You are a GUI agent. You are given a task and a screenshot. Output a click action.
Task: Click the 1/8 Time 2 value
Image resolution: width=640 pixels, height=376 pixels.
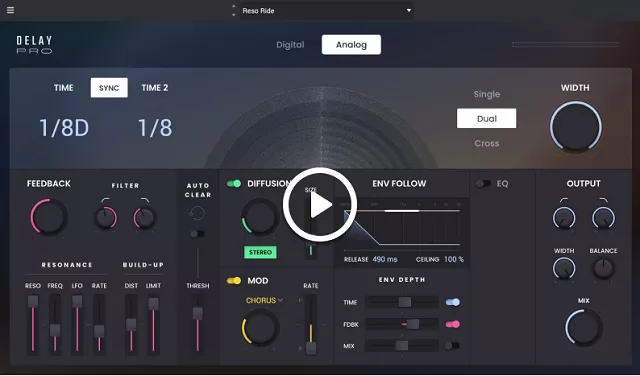coord(155,128)
